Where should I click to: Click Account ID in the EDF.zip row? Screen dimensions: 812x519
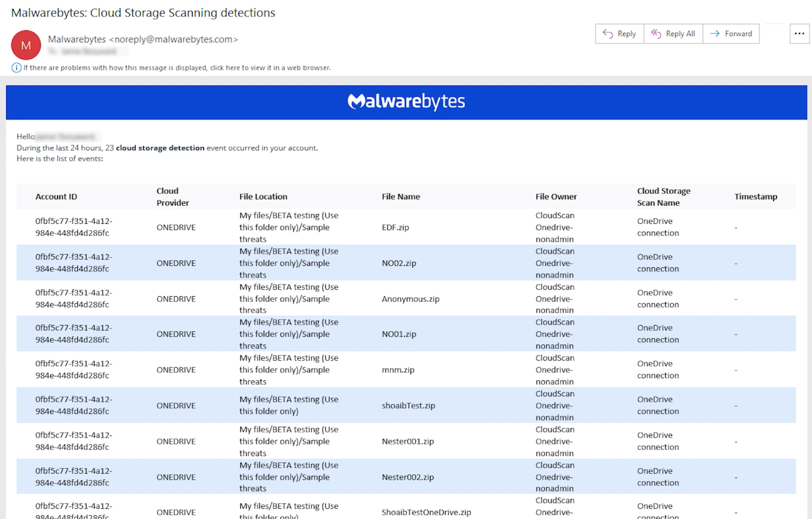point(74,227)
